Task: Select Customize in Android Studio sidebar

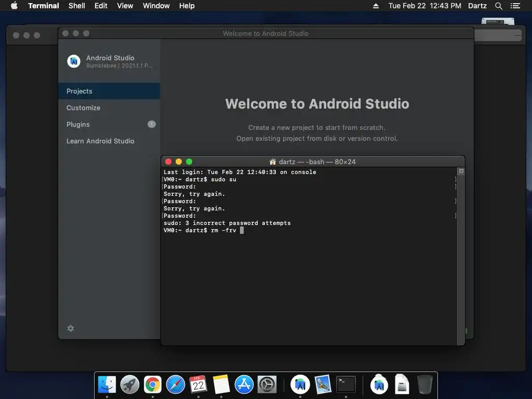Action: pos(109,108)
